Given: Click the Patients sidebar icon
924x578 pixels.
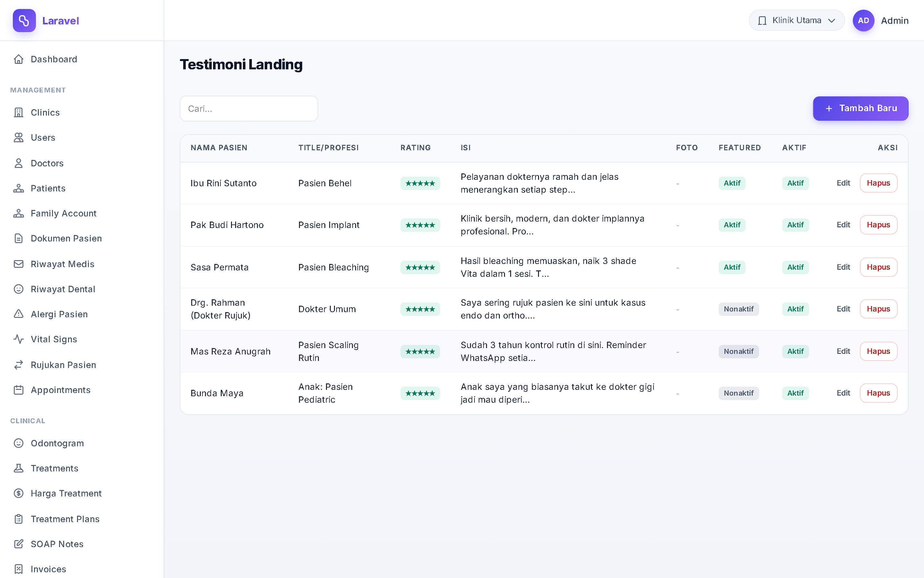Looking at the screenshot, I should coord(19,188).
